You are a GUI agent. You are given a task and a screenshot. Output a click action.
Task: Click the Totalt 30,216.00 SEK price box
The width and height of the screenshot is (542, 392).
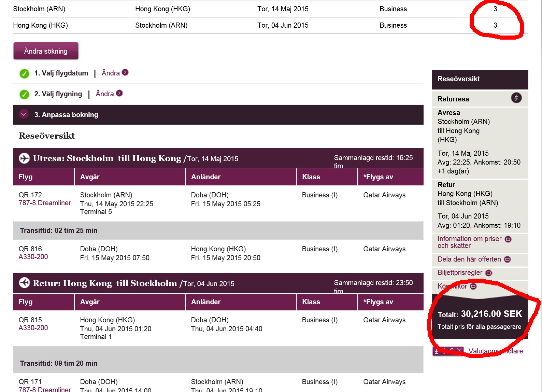480,319
